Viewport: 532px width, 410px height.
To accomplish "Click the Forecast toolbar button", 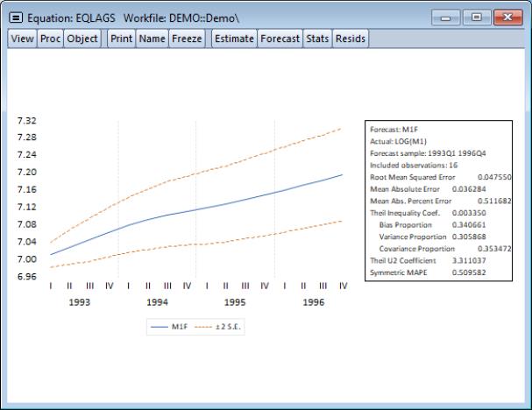I will pyautogui.click(x=280, y=39).
